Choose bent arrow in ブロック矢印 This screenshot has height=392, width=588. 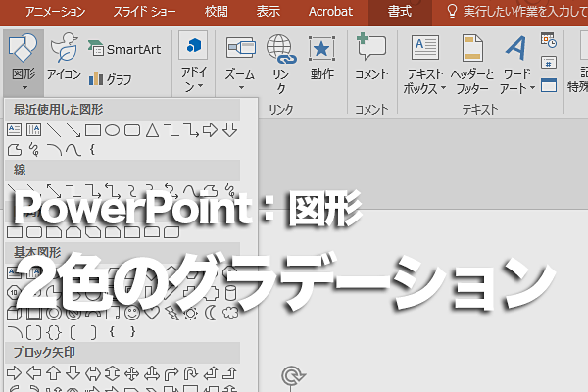pyautogui.click(x=171, y=373)
